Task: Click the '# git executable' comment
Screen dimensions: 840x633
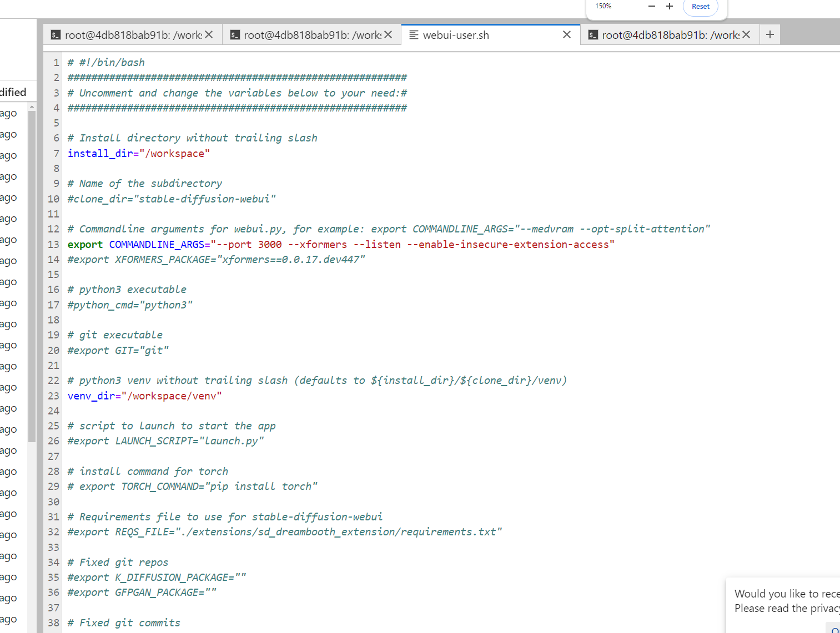Action: pos(115,335)
